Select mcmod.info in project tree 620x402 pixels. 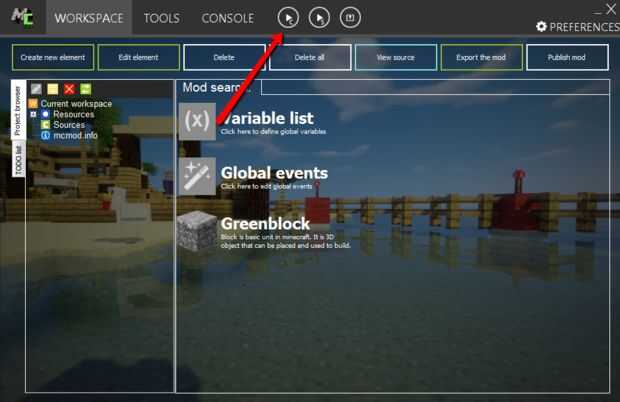[x=76, y=136]
